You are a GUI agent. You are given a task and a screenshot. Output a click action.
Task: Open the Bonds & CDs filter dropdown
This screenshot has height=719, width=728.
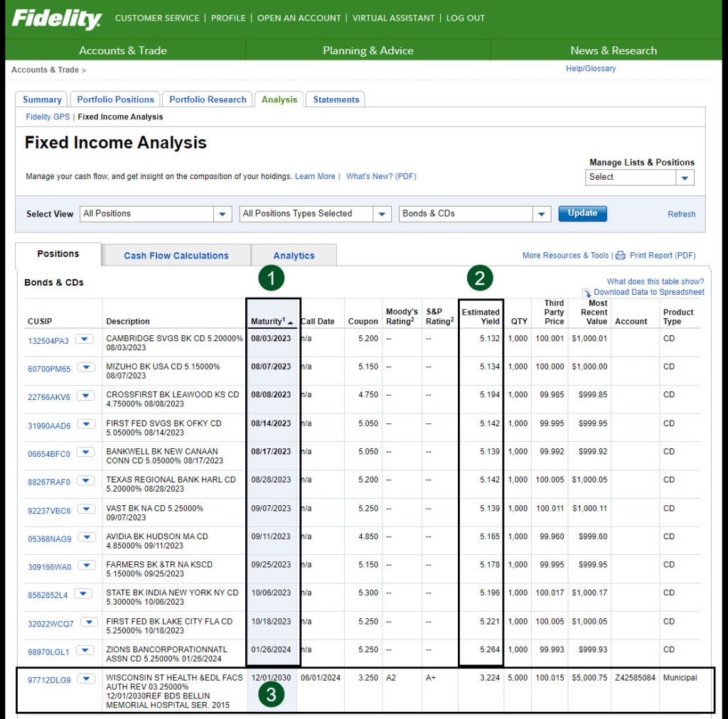pyautogui.click(x=542, y=214)
